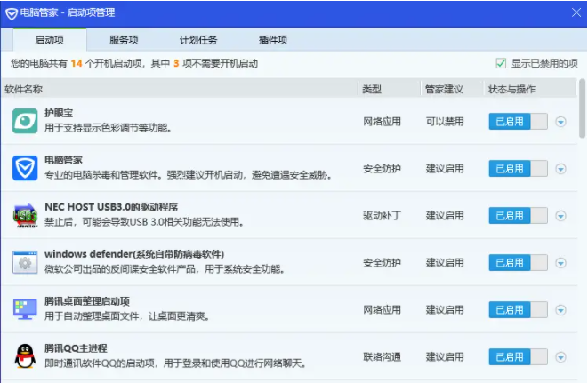This screenshot has width=588, height=383.
Task: Switch to the 计划任务 tab
Action: pos(198,40)
